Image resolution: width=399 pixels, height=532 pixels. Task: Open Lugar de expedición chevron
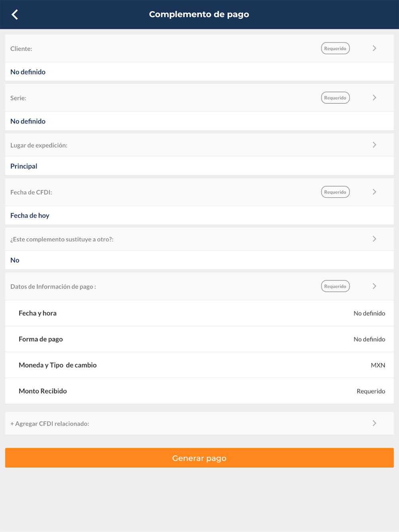(374, 145)
